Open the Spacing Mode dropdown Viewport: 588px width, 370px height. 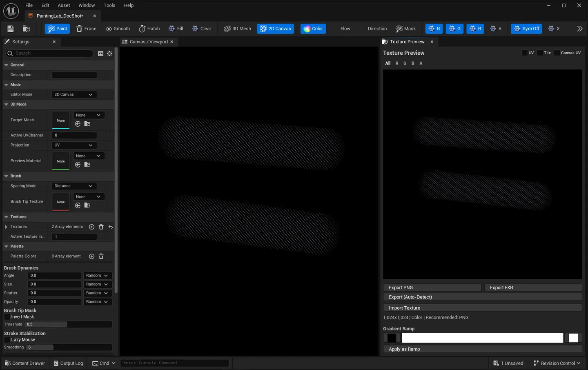click(74, 186)
